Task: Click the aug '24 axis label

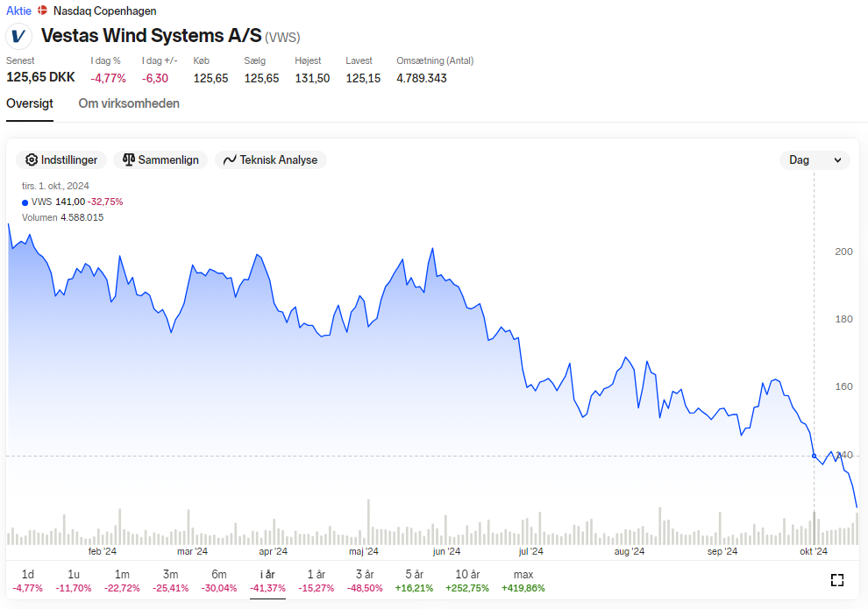Action: tap(630, 551)
